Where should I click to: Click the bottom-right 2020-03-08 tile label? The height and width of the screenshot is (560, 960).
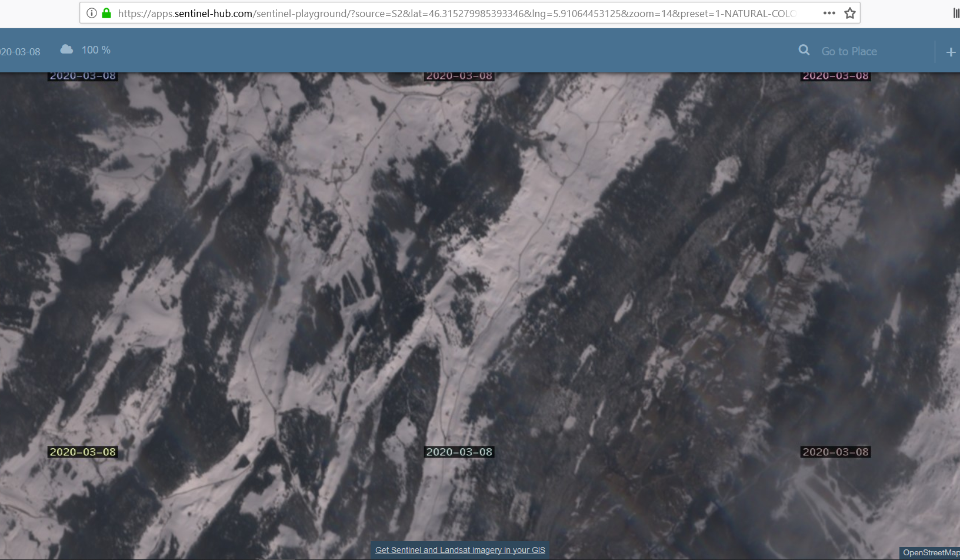[835, 452]
